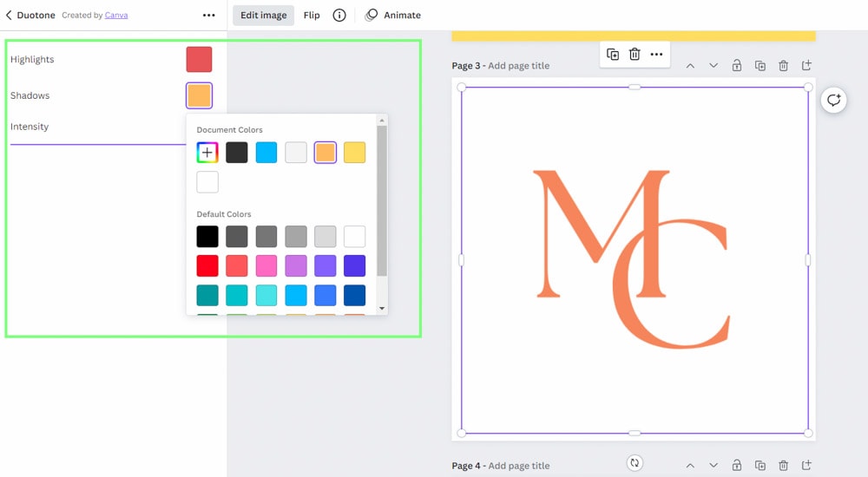Click the 'Document Colors' heading

[x=230, y=130]
